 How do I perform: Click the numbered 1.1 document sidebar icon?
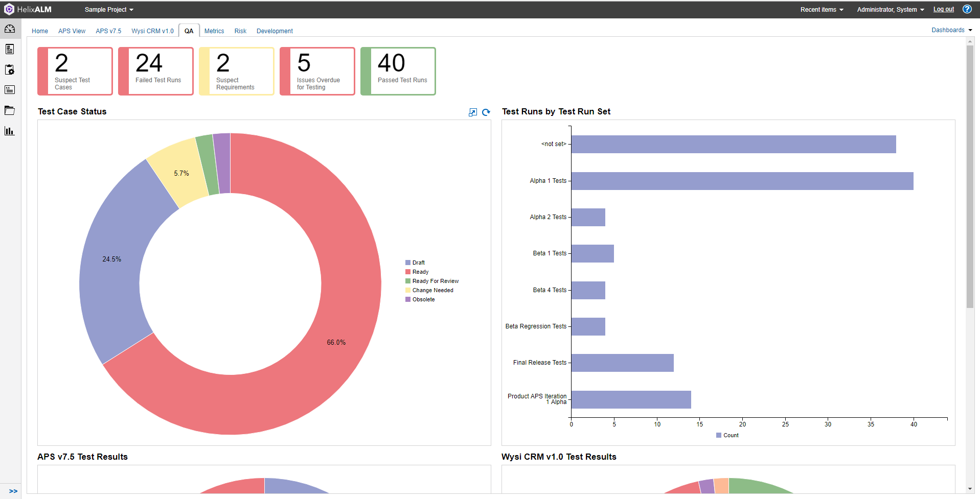[10, 90]
